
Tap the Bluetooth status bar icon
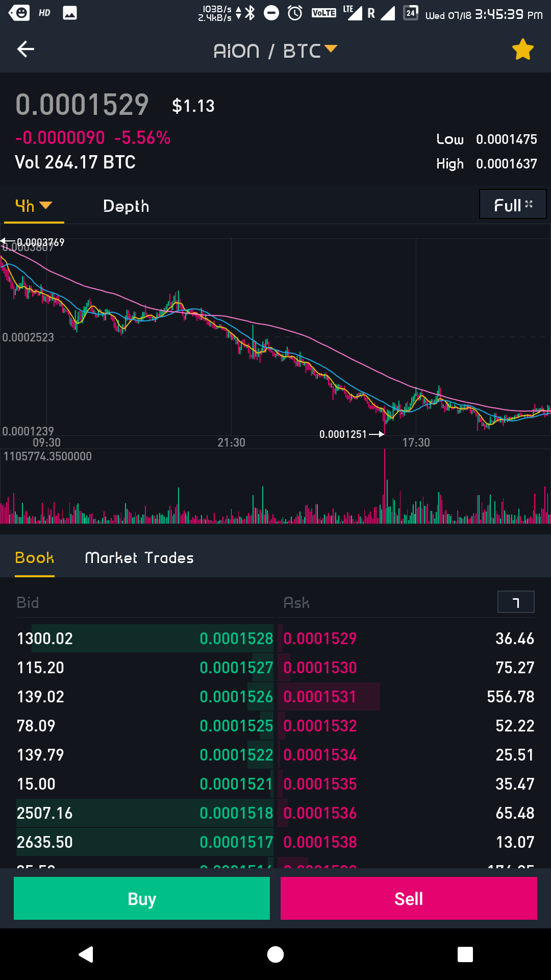click(x=249, y=13)
